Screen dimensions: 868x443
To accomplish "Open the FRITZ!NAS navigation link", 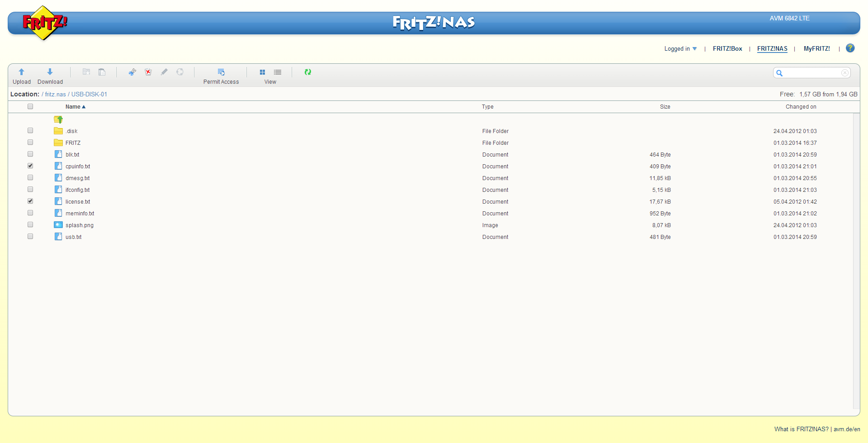I will click(772, 49).
